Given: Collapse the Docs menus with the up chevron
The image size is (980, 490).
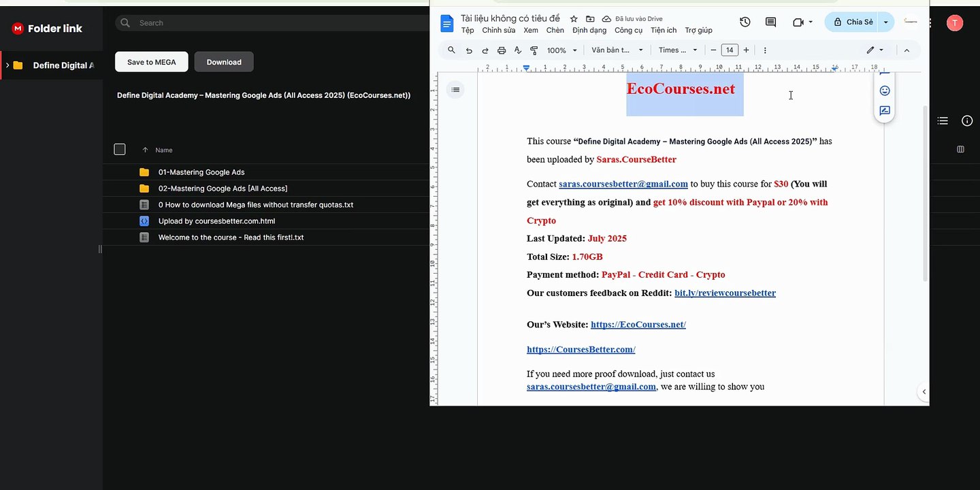Looking at the screenshot, I should (x=906, y=50).
